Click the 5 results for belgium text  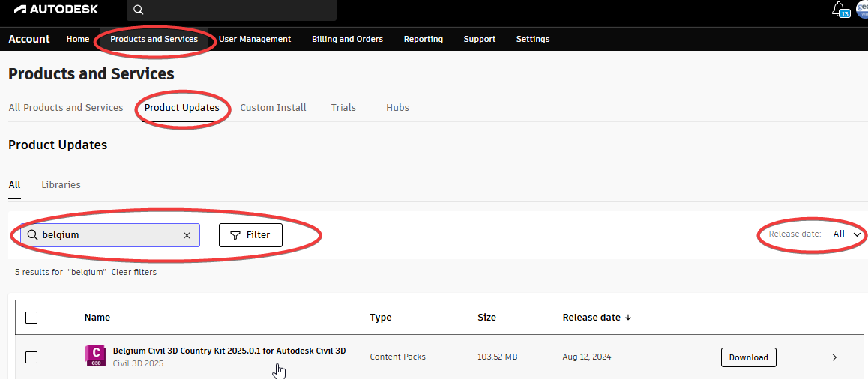click(60, 272)
